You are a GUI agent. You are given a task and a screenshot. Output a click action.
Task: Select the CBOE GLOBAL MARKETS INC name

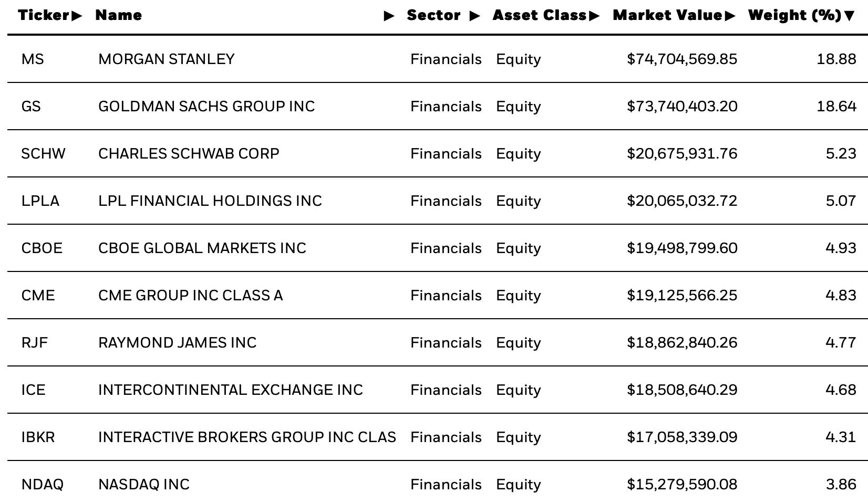(202, 248)
